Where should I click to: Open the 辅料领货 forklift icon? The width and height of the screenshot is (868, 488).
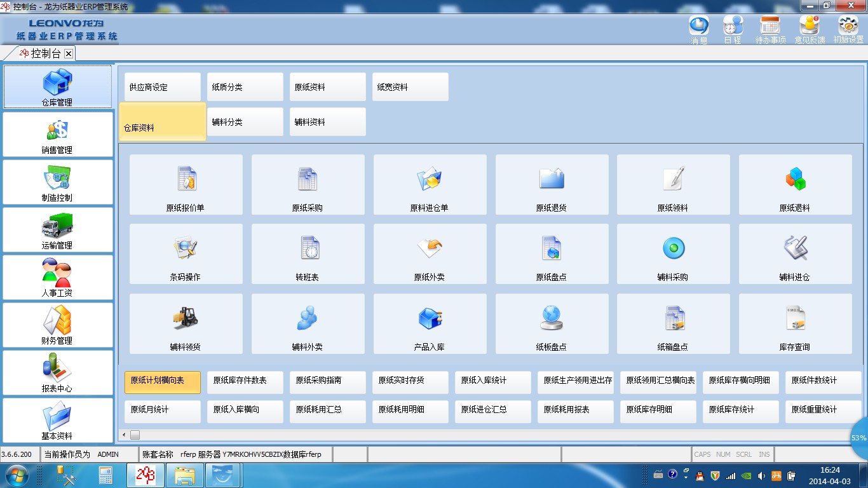point(186,319)
